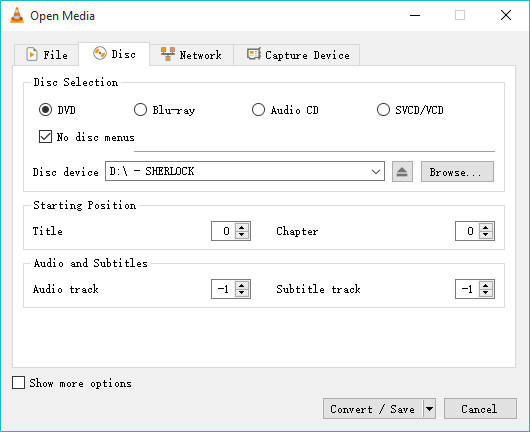Increase the Chapter value with up arrow
This screenshot has width=530, height=432.
coord(486,227)
